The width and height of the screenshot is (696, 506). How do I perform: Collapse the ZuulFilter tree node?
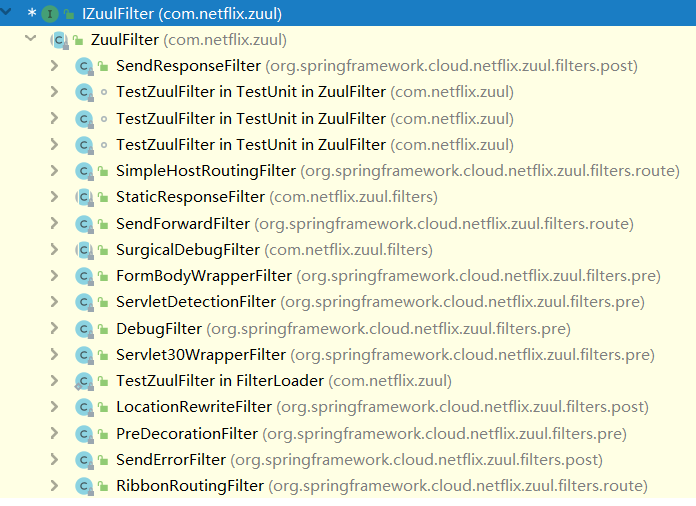tap(31, 39)
